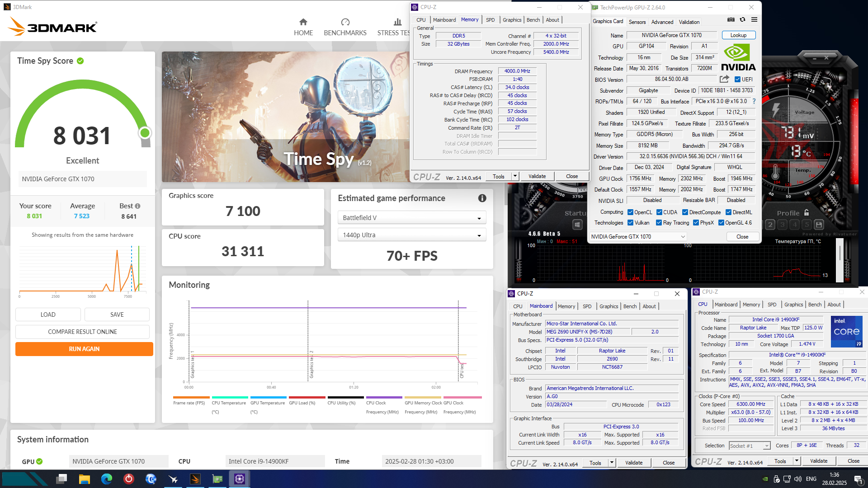
Task: Toggle the DirectML checkbox in GPU-Z
Action: (728, 212)
